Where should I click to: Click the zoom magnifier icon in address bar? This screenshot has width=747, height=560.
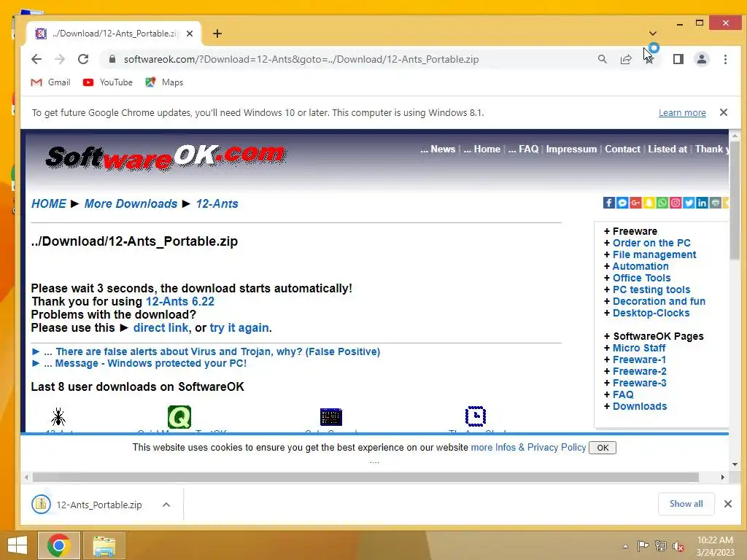(x=603, y=59)
